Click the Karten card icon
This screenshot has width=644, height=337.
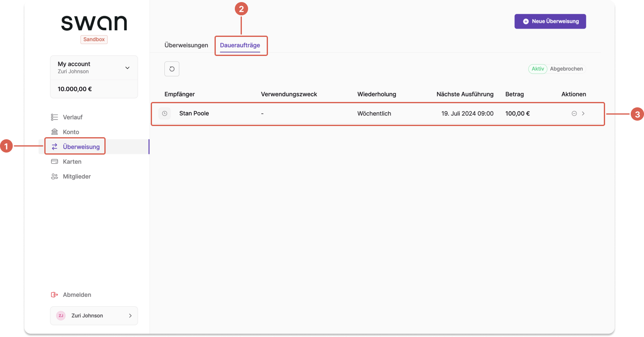pos(54,162)
